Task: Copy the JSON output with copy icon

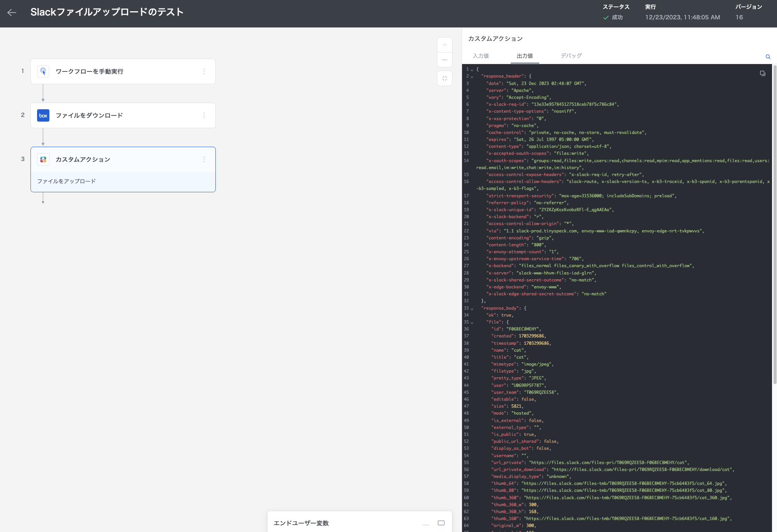Action: pyautogui.click(x=762, y=73)
